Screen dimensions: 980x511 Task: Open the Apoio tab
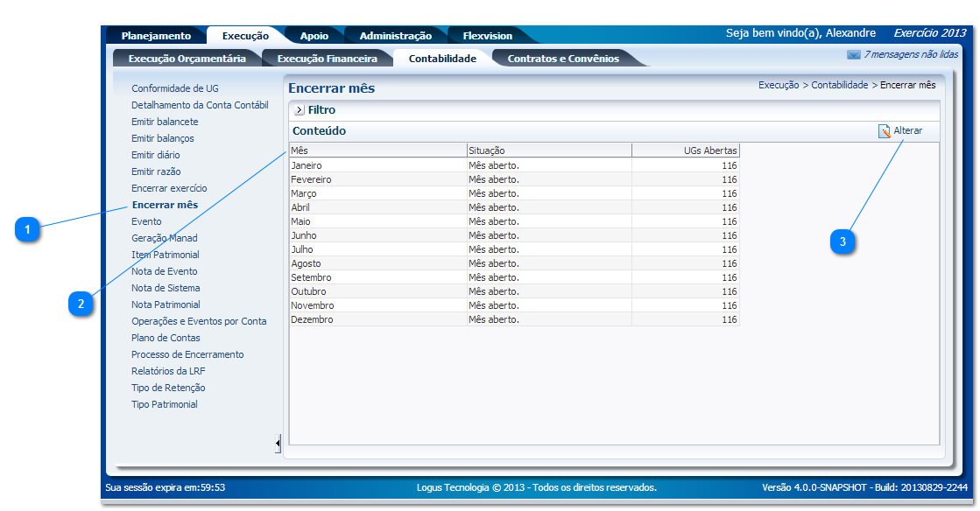click(x=314, y=36)
